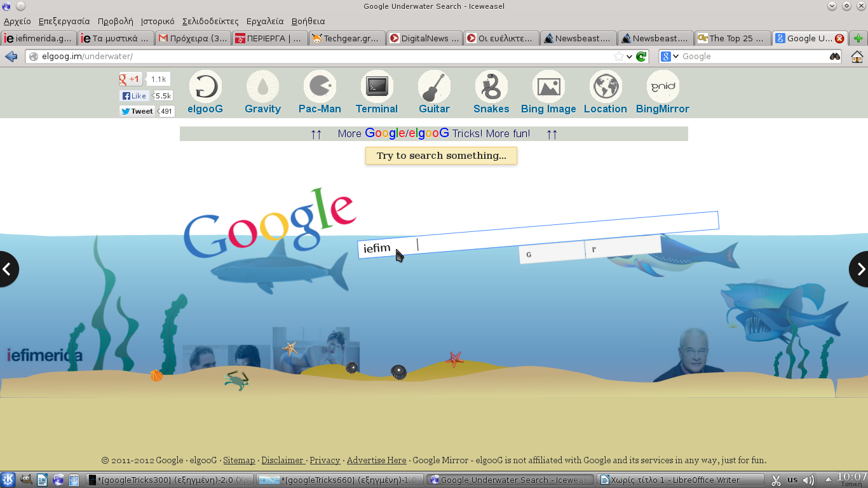Switch to the Techgear.gr tab
Viewport: 868px width, 488px height.
click(x=346, y=38)
